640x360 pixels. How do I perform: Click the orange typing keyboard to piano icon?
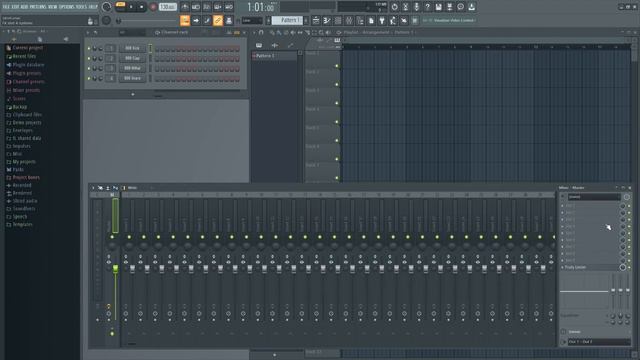[184, 20]
